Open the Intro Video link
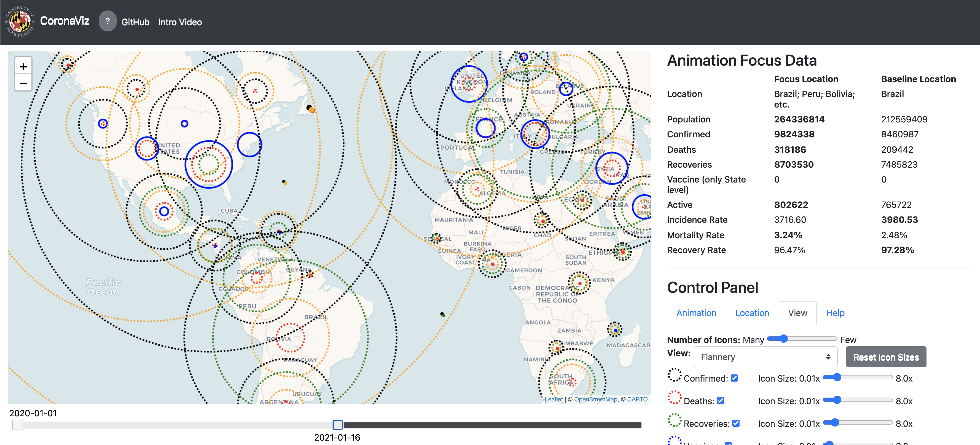 (180, 22)
